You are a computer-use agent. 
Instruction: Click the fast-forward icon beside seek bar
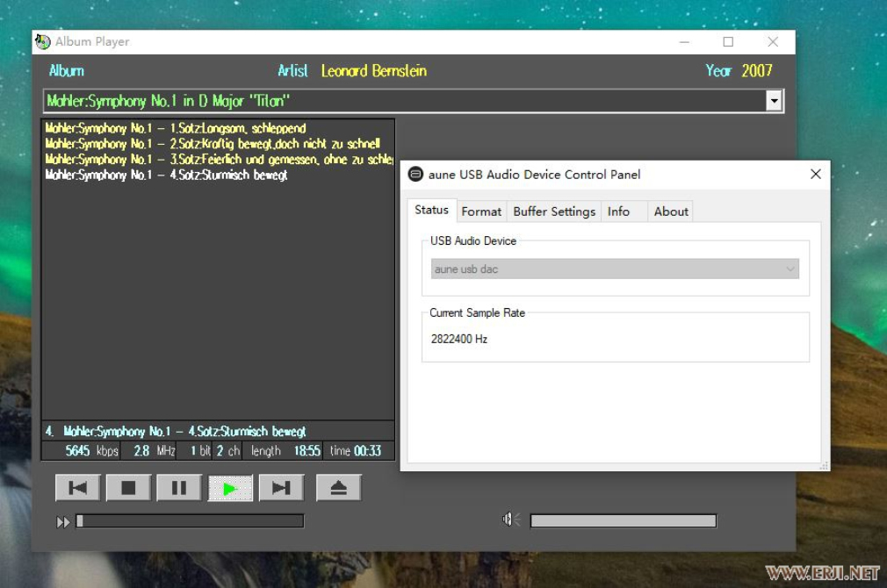pos(62,522)
